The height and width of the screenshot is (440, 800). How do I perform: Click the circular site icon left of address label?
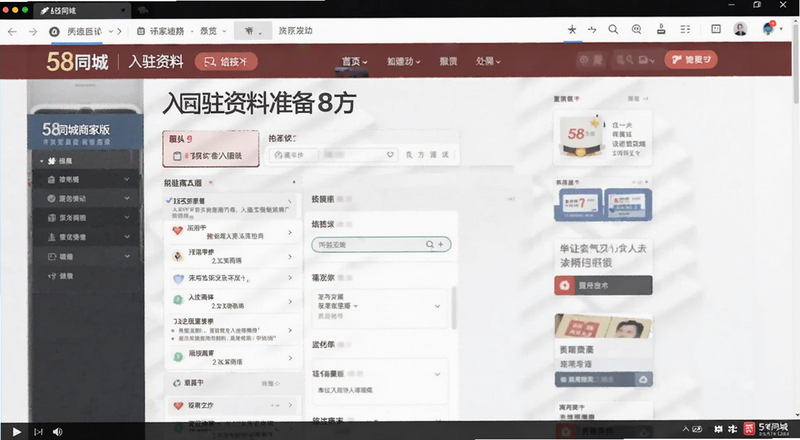54,32
